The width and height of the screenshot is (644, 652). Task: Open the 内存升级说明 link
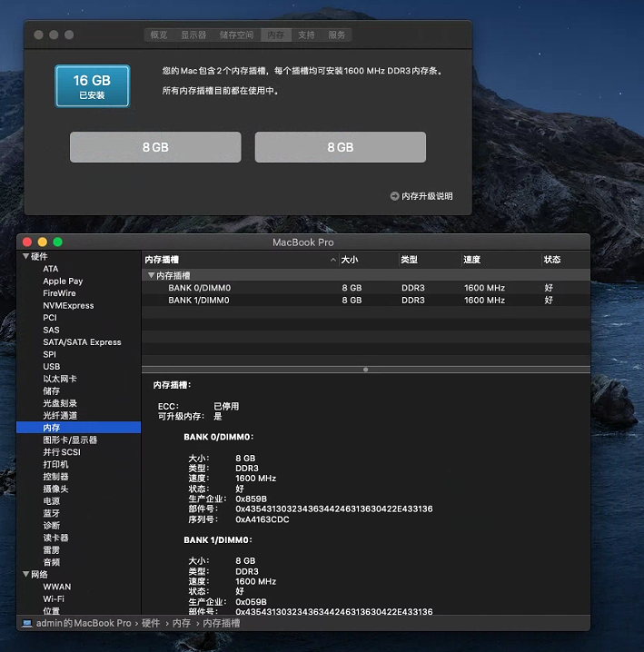(x=427, y=196)
